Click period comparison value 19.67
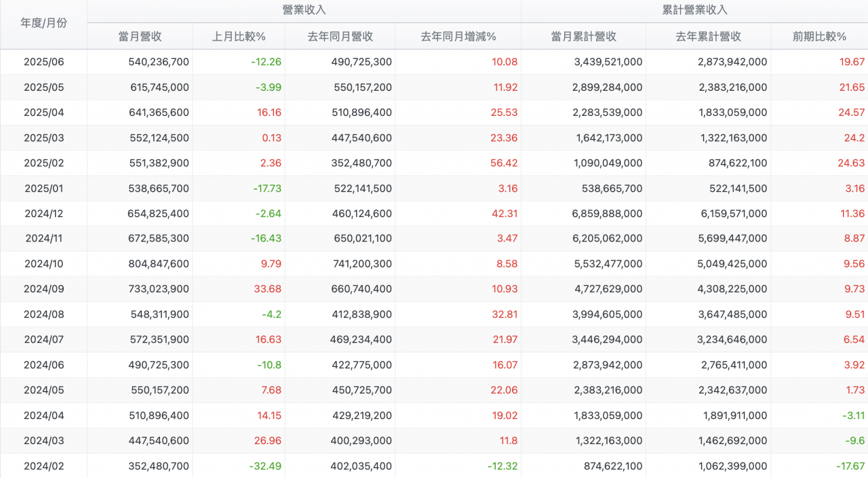The height and width of the screenshot is (478, 868). (x=852, y=62)
